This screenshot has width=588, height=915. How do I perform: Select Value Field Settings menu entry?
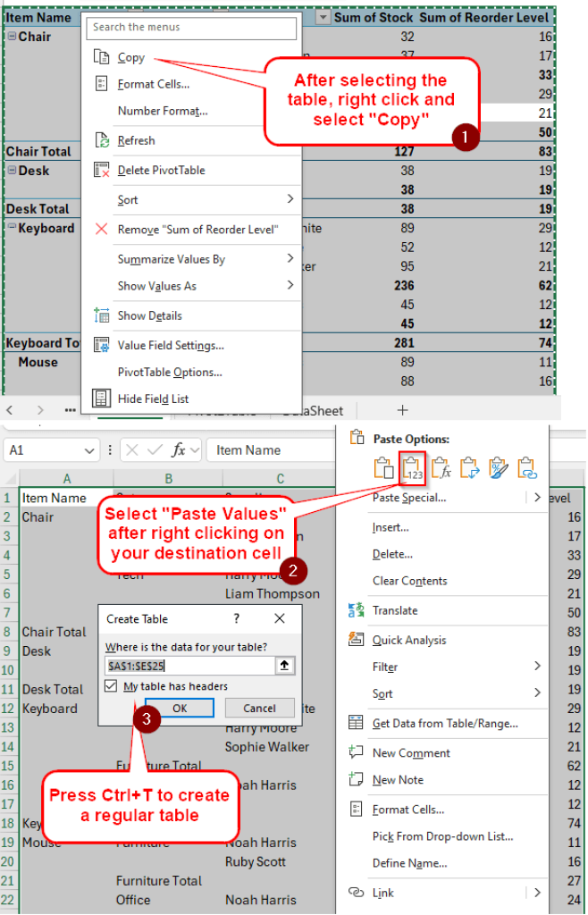point(170,345)
